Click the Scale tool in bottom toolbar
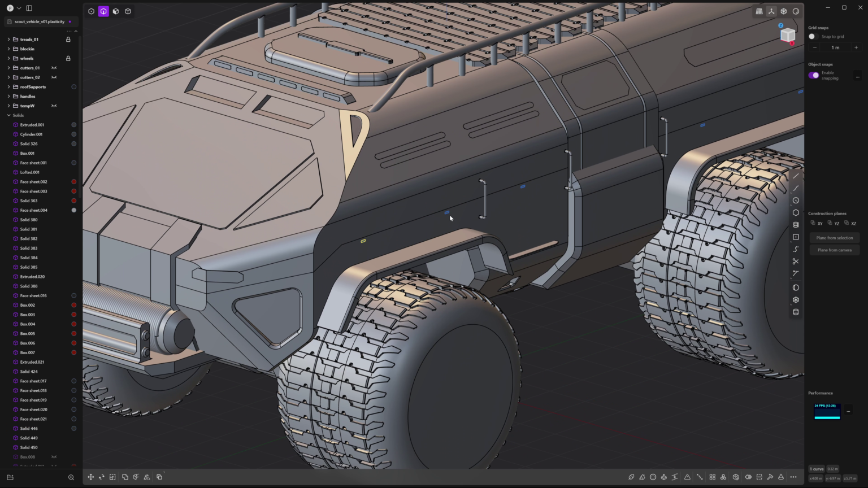868x488 pixels. tap(112, 477)
